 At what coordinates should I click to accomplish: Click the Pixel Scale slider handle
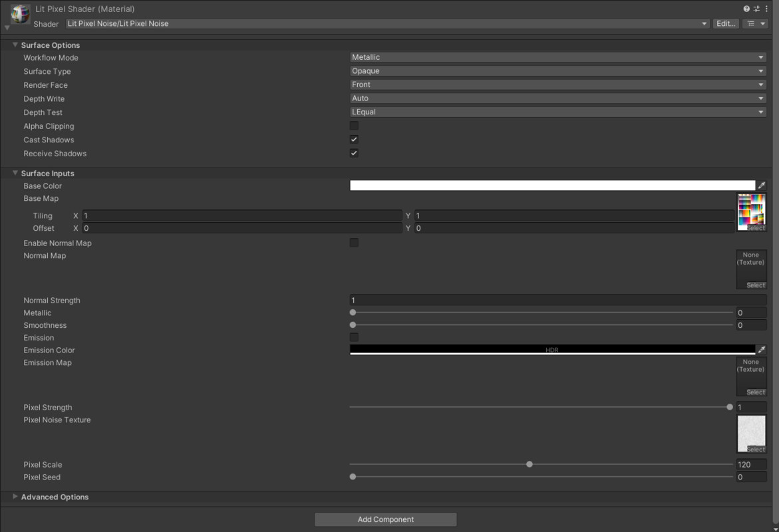click(530, 464)
